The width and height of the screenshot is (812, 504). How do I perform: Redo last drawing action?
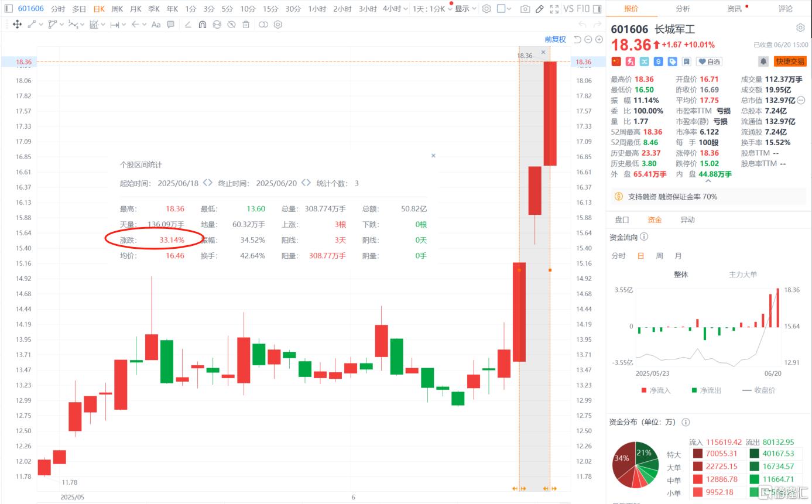point(598,25)
